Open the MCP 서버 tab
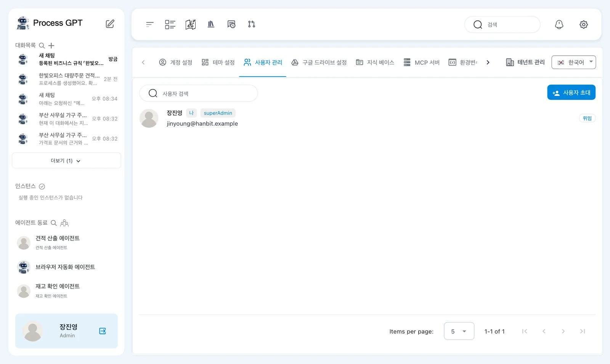Image resolution: width=610 pixels, height=364 pixels. point(422,62)
